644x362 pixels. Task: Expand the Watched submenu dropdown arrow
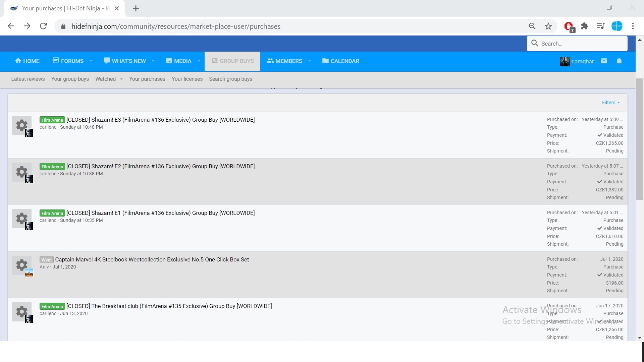pos(121,79)
